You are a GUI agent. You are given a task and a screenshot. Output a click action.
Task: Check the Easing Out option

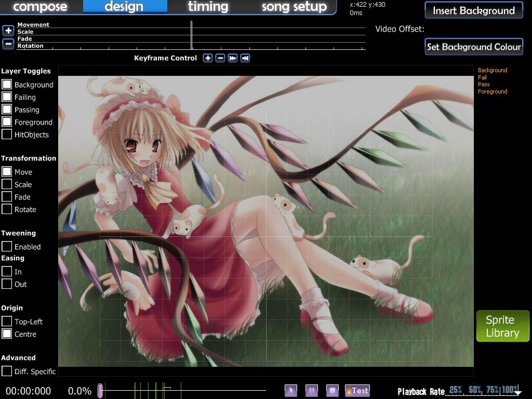pyautogui.click(x=7, y=284)
